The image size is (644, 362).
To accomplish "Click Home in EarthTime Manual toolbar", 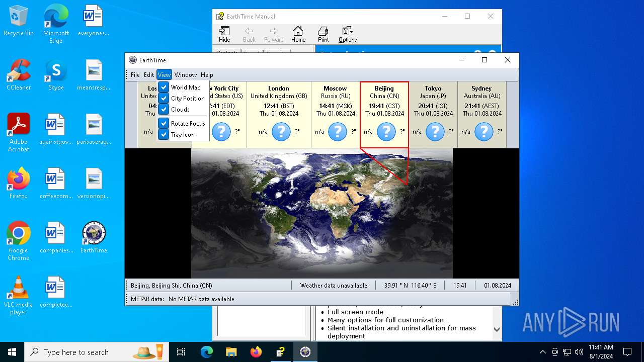I will [298, 34].
